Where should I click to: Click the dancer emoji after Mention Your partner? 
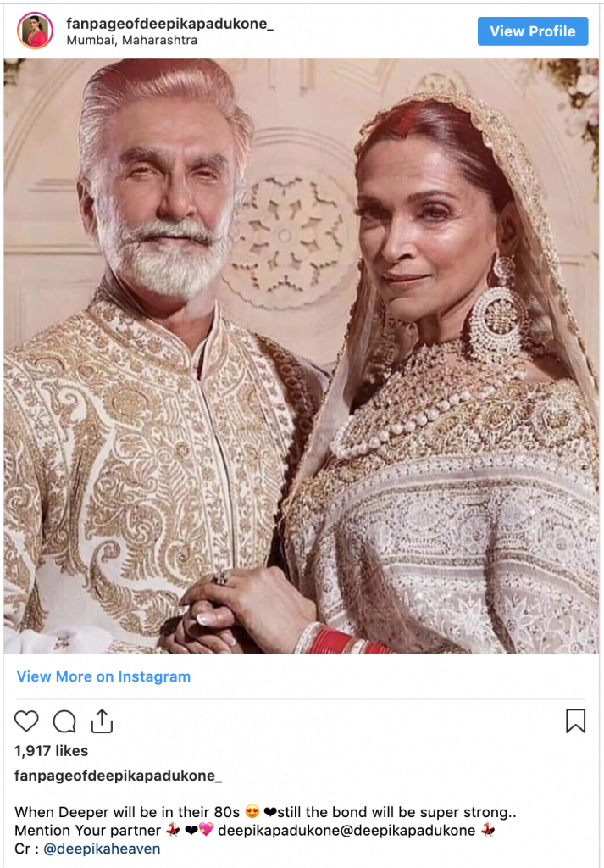point(173,831)
